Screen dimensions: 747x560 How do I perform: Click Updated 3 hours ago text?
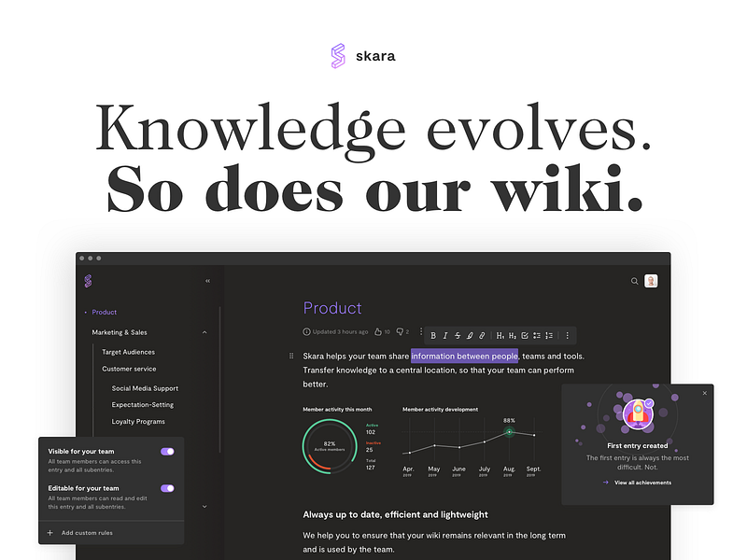[340, 332]
